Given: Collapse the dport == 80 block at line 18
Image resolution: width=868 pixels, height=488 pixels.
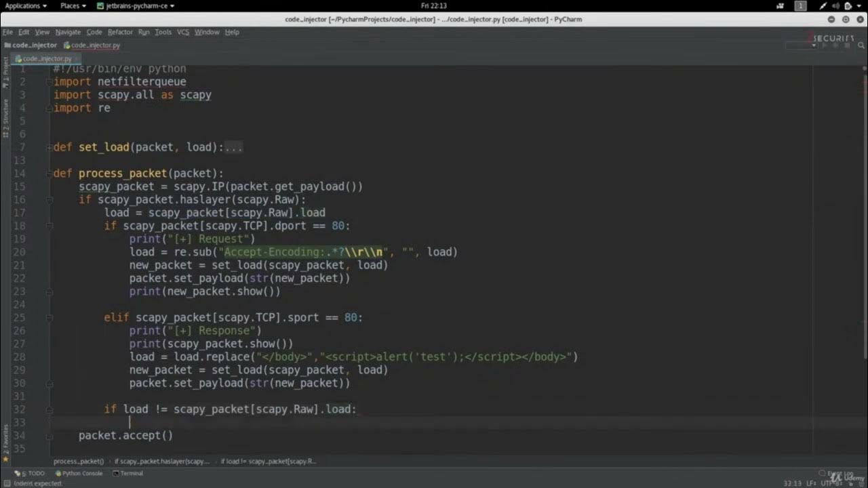Looking at the screenshot, I should (x=50, y=226).
